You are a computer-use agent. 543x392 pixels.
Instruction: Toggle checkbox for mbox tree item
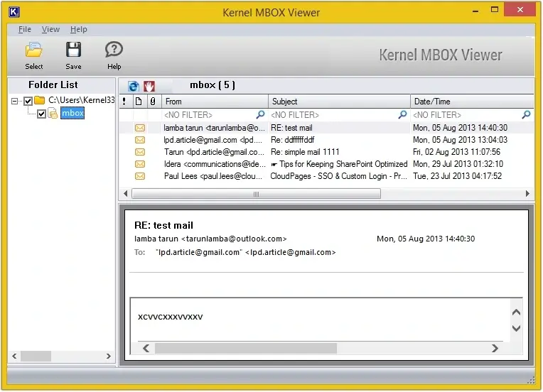(41, 114)
